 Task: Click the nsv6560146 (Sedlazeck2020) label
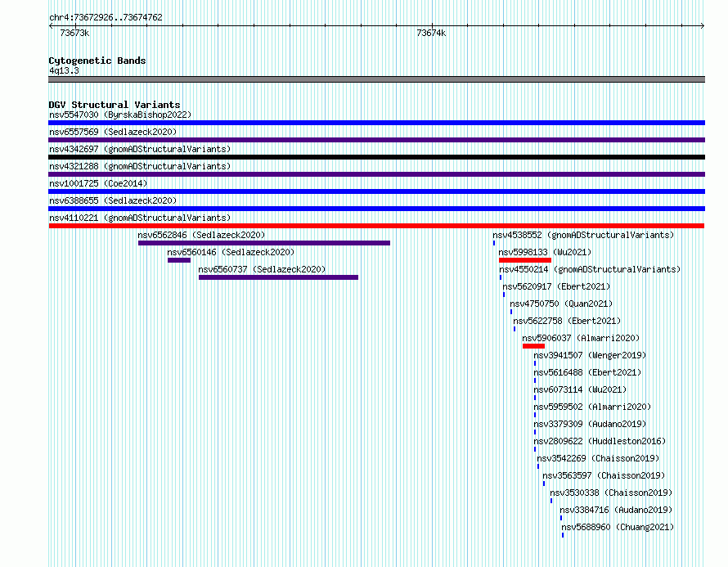(231, 252)
